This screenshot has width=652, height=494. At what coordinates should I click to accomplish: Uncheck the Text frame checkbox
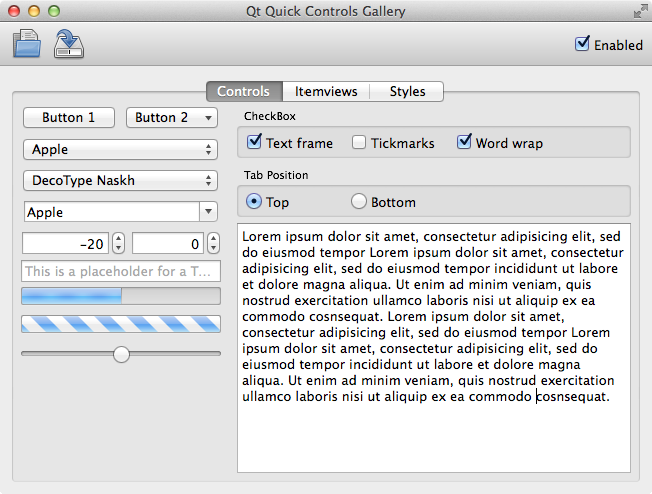[254, 143]
